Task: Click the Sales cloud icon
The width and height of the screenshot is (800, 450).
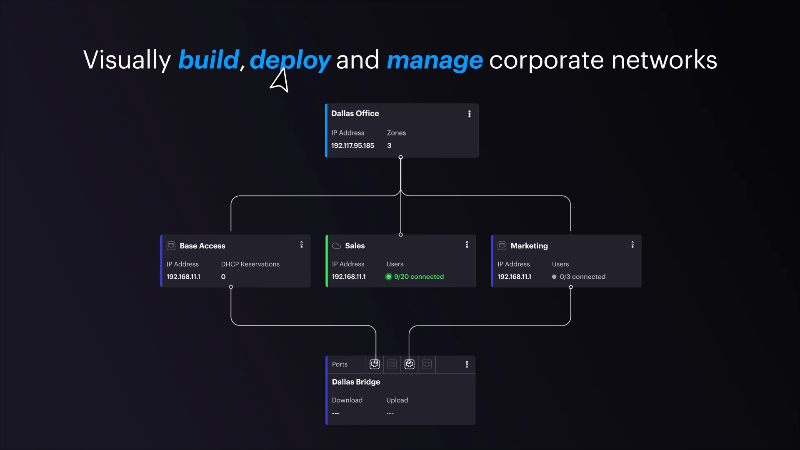Action: click(337, 245)
